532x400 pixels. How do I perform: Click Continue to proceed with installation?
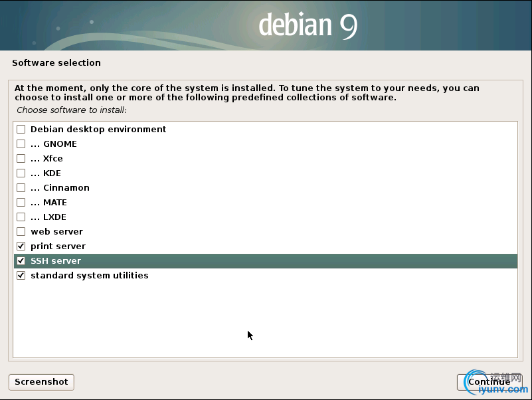tap(489, 382)
